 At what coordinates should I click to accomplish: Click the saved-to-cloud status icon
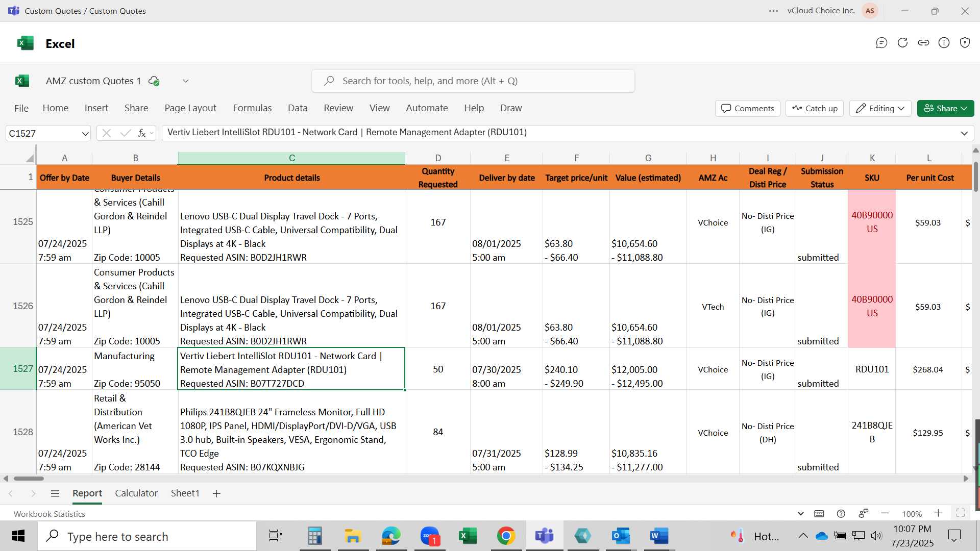point(154,81)
